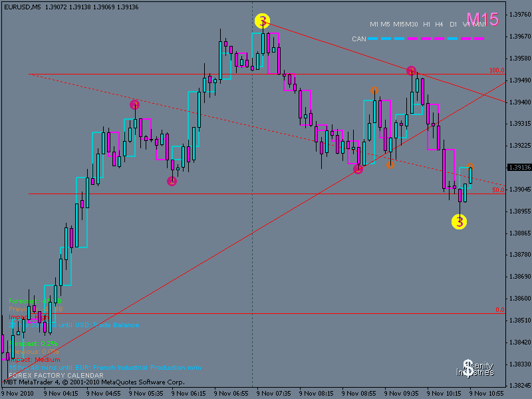Click the H4 candle color bar
This screenshot has height=399, width=532.
point(439,39)
